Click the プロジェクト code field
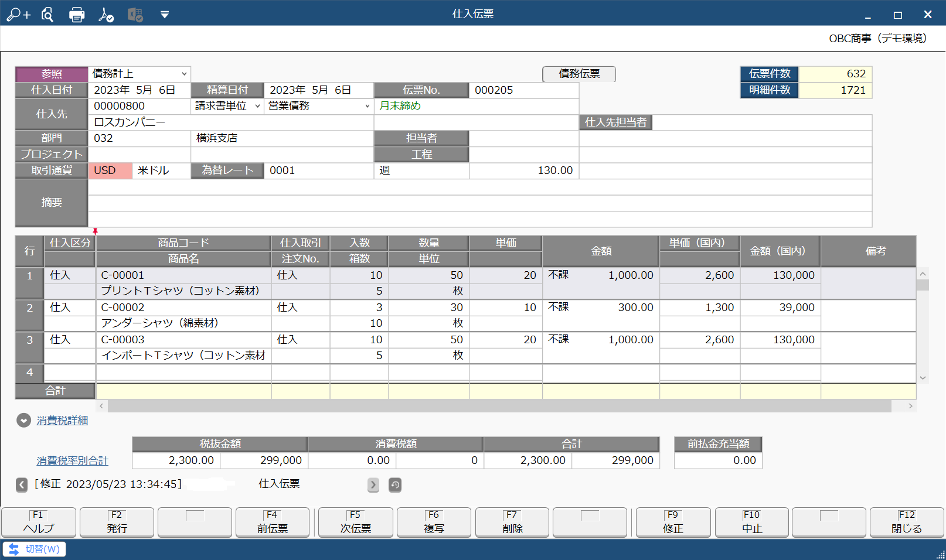 (x=139, y=155)
